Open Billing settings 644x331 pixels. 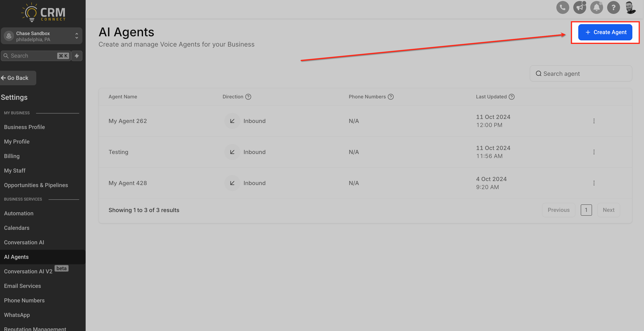click(x=12, y=156)
